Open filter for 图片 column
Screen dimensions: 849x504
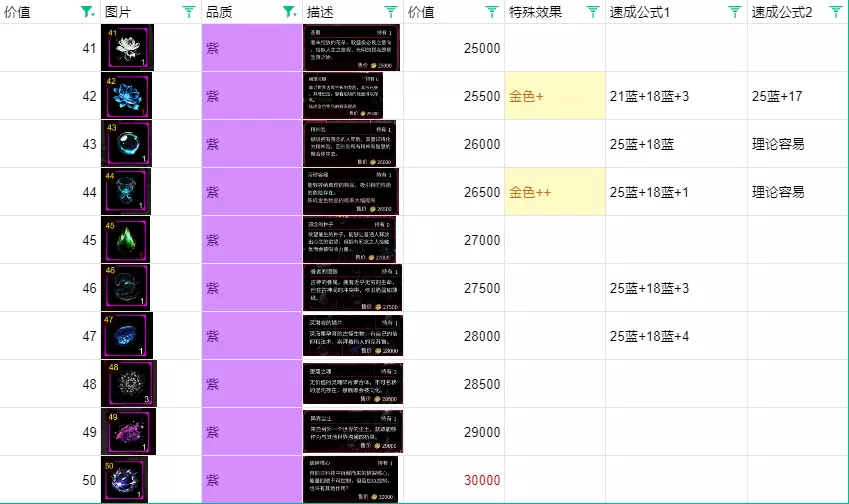[188, 11]
